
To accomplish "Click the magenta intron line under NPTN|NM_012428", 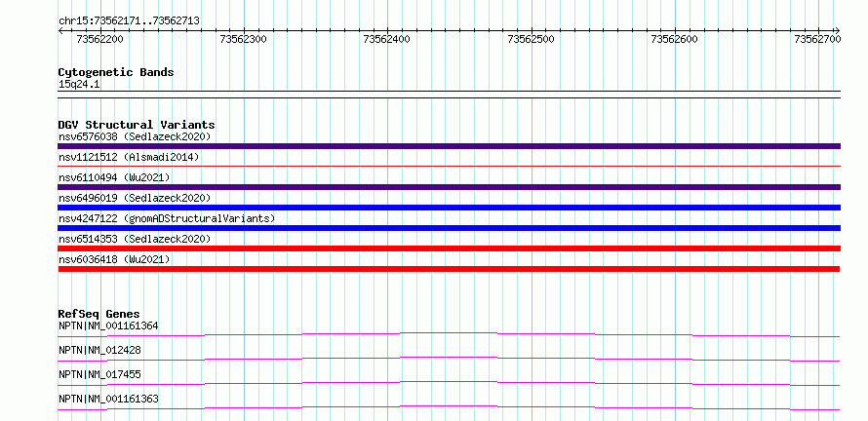I will click(x=449, y=359).
